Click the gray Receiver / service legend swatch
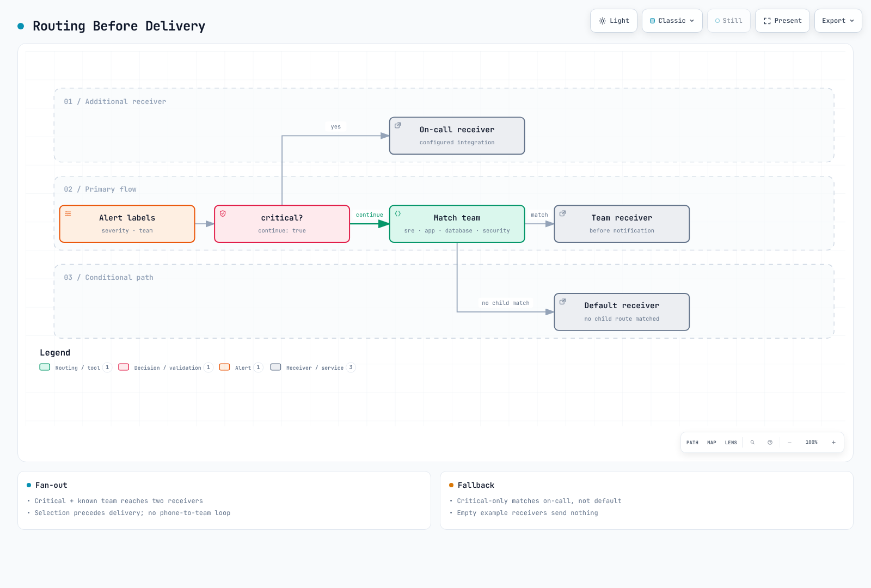 [275, 367]
